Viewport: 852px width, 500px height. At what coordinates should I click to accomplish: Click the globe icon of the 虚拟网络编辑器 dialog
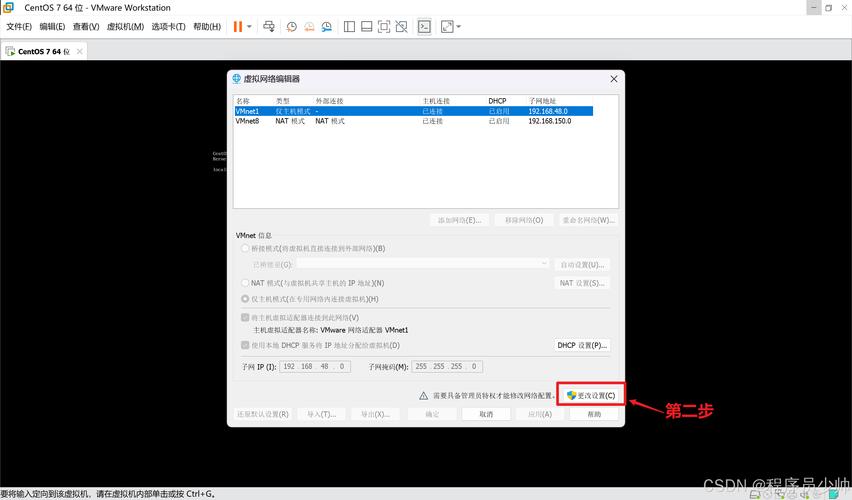tap(236, 78)
